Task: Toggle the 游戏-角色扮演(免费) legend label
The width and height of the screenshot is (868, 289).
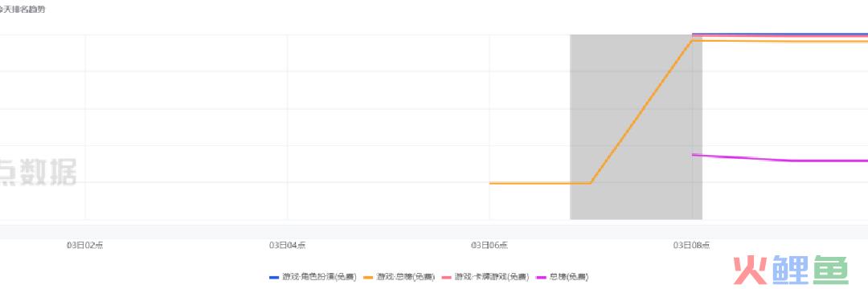Action: point(319,277)
